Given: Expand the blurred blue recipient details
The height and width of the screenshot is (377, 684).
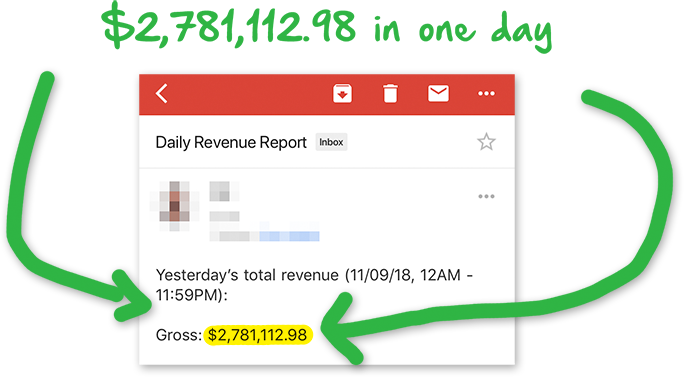Looking at the screenshot, I should click(x=289, y=236).
